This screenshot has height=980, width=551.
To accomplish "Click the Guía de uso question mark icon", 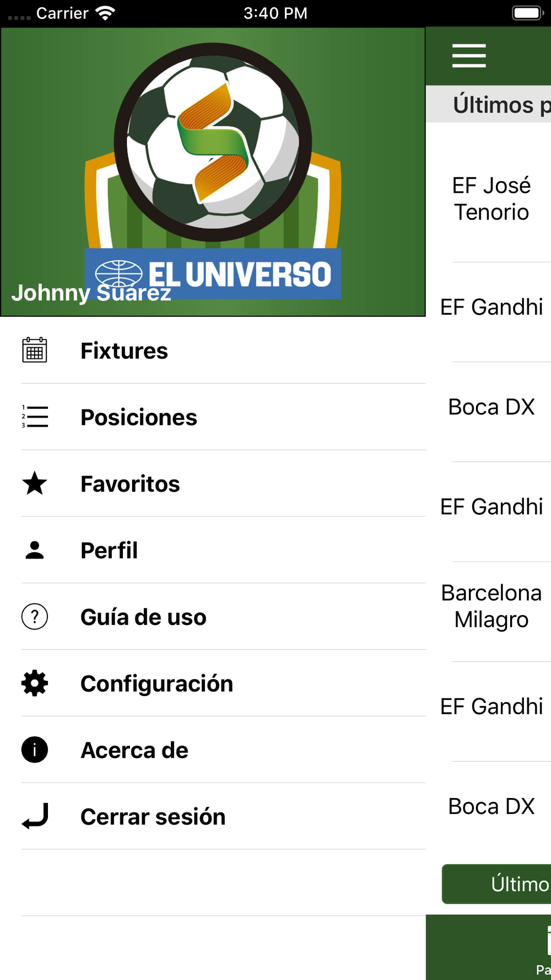I will click(35, 617).
